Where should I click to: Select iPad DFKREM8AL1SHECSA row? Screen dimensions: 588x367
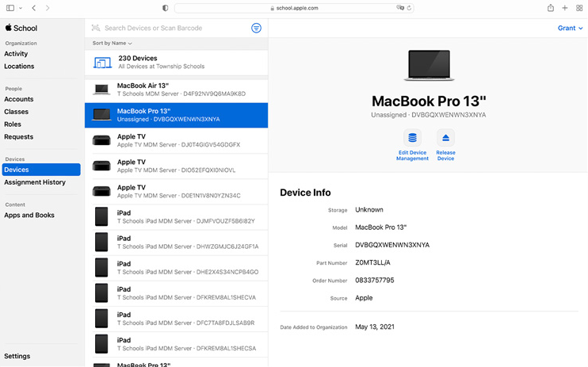176,344
